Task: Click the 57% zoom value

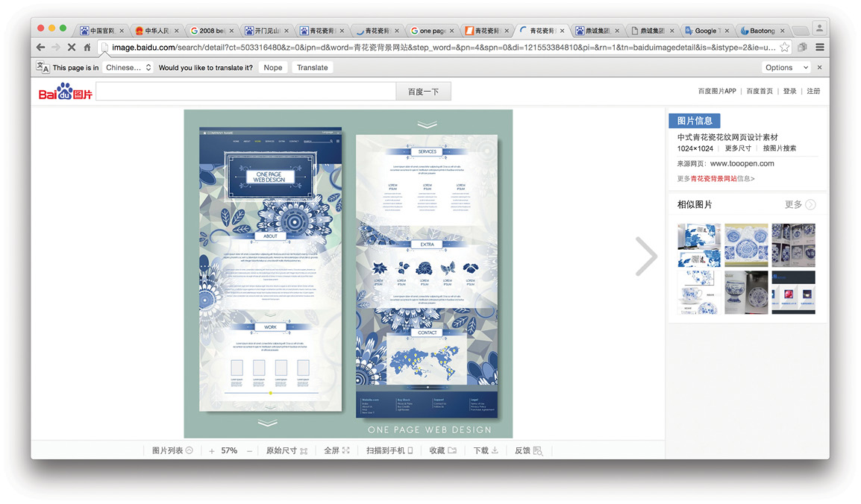Action: pos(229,451)
